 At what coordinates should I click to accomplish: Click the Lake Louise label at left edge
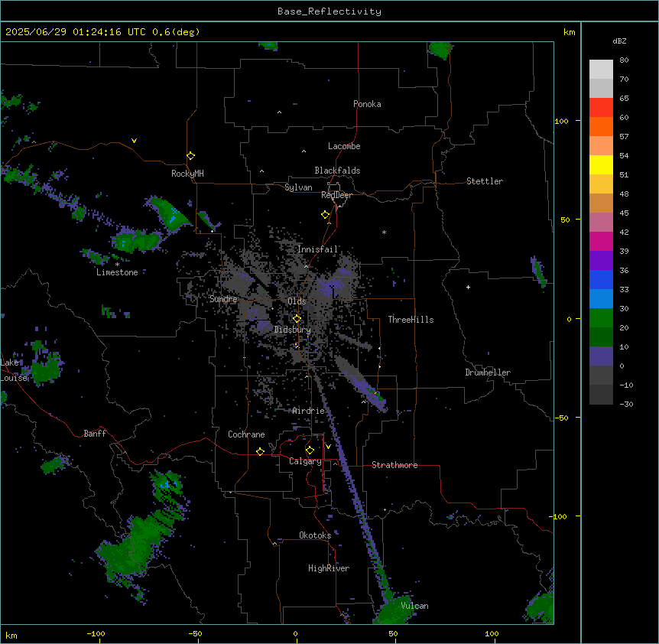tap(14, 370)
